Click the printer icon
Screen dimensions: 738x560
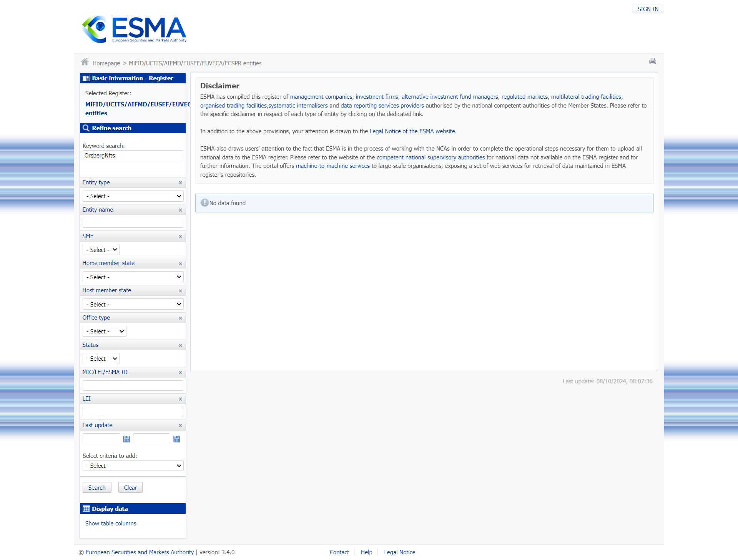pos(653,61)
